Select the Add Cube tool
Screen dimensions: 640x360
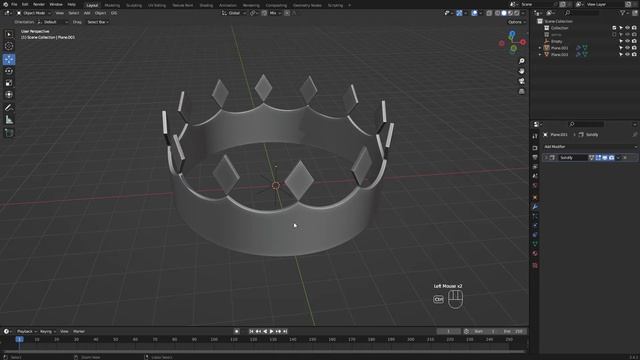[9, 133]
